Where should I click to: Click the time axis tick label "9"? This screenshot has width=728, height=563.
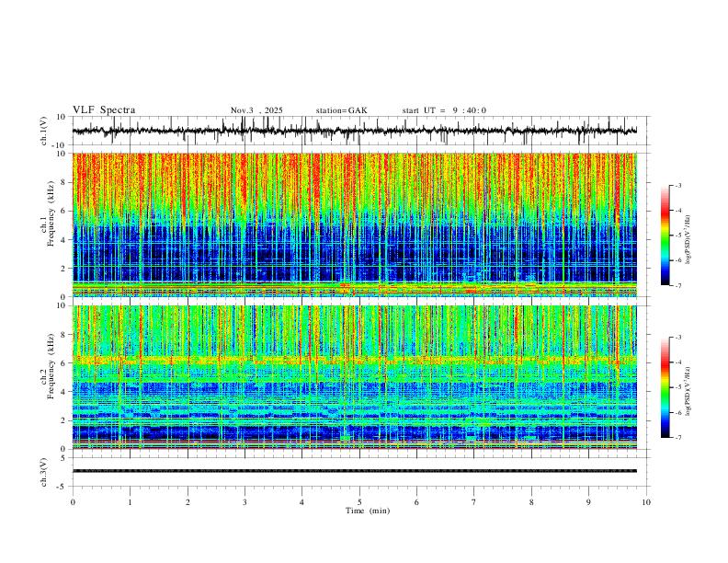tap(588, 502)
